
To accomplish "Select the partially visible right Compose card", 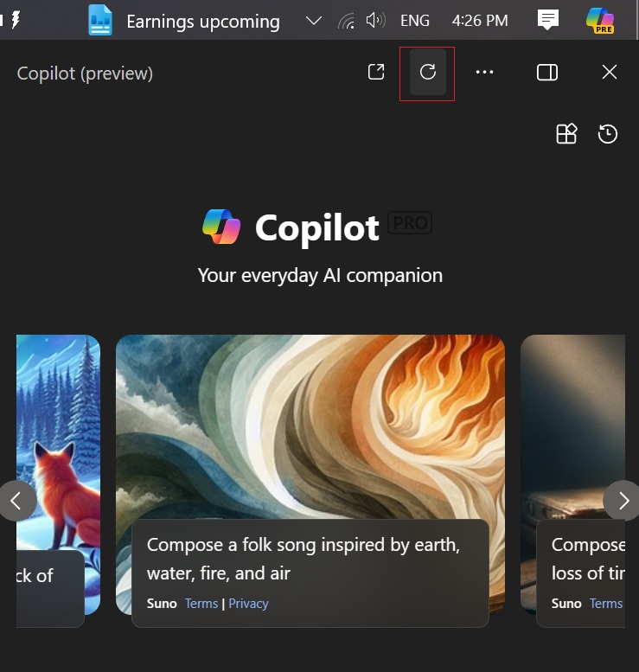I will 572,480.
